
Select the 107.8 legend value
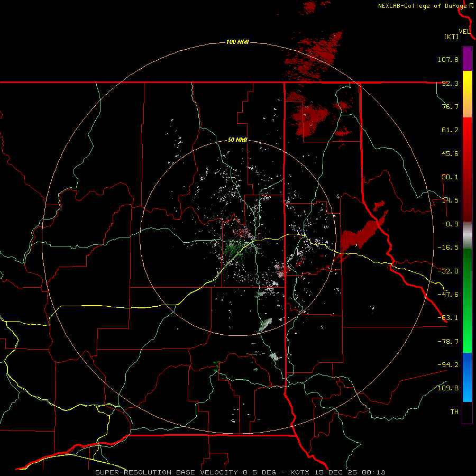pyautogui.click(x=448, y=59)
